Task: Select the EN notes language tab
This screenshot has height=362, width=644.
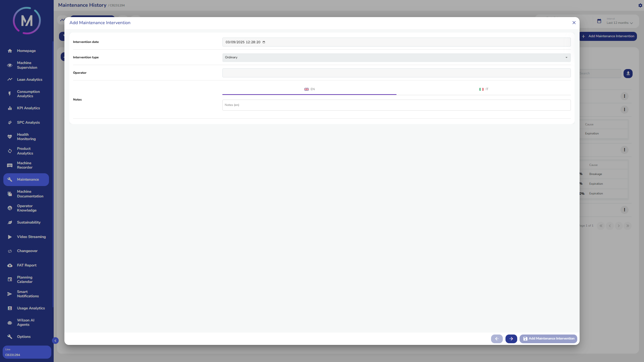Action: coord(309,89)
